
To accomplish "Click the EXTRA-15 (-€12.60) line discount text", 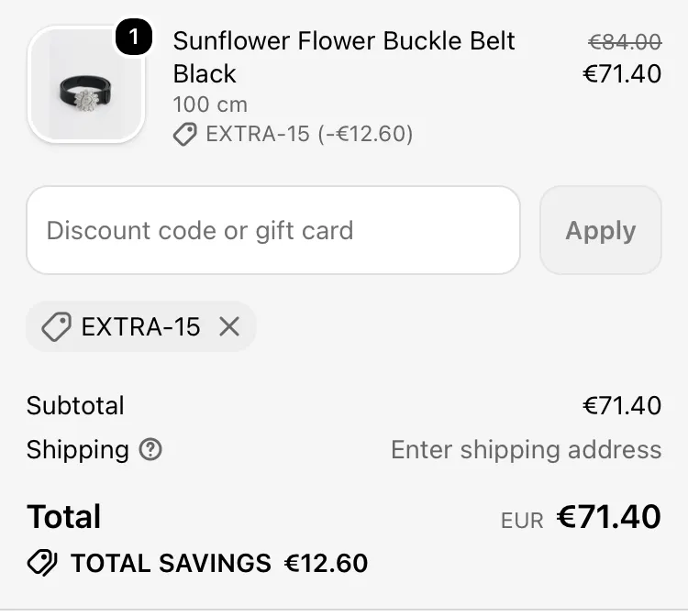I will pyautogui.click(x=309, y=134).
